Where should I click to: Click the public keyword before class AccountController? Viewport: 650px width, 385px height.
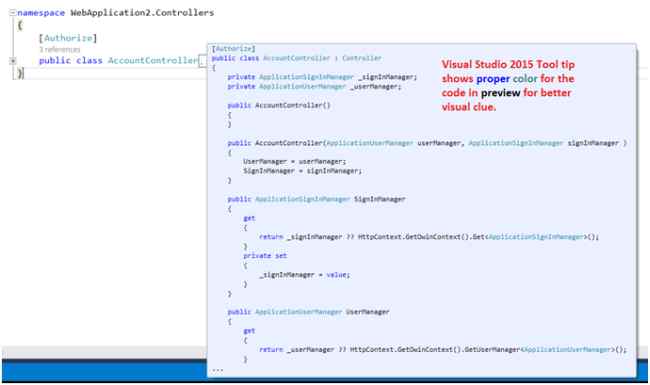[55, 61]
